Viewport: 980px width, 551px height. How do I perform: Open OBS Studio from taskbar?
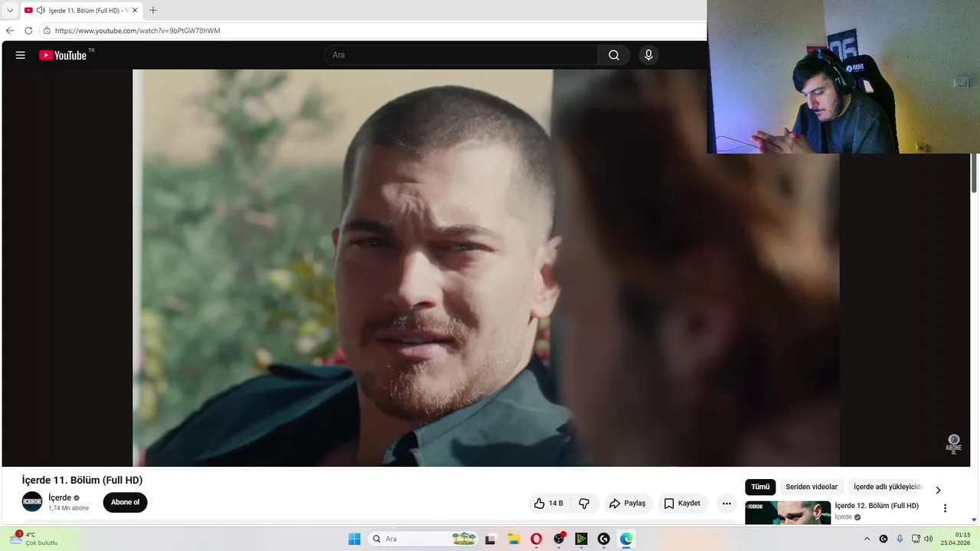tap(559, 539)
